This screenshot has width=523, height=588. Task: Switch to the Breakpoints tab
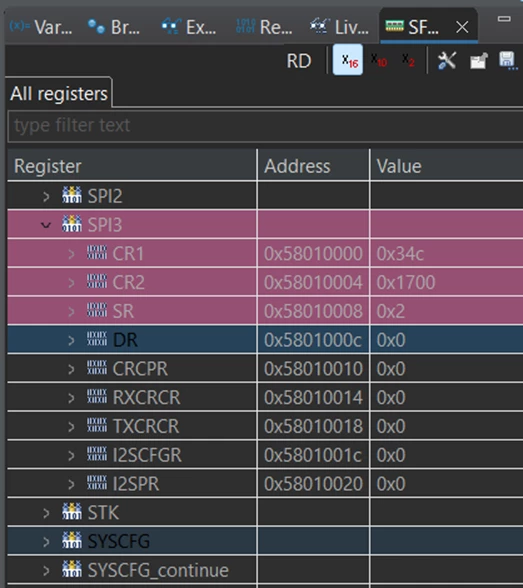point(114,27)
